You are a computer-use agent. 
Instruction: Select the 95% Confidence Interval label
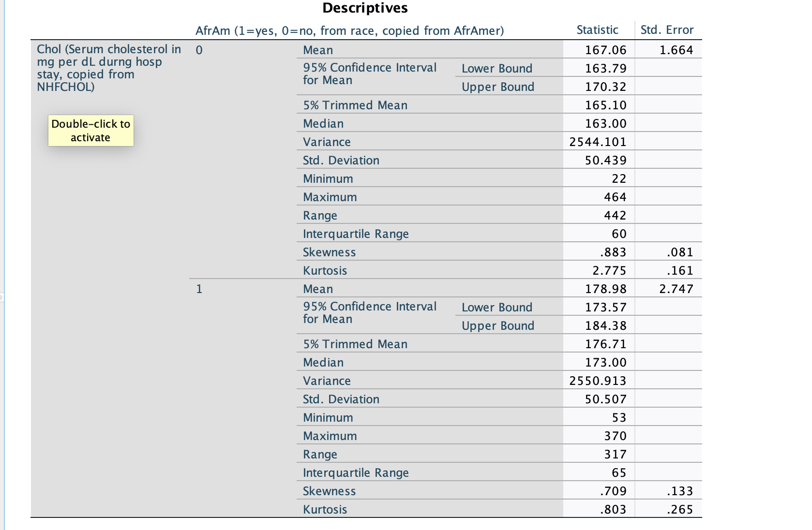370,74
